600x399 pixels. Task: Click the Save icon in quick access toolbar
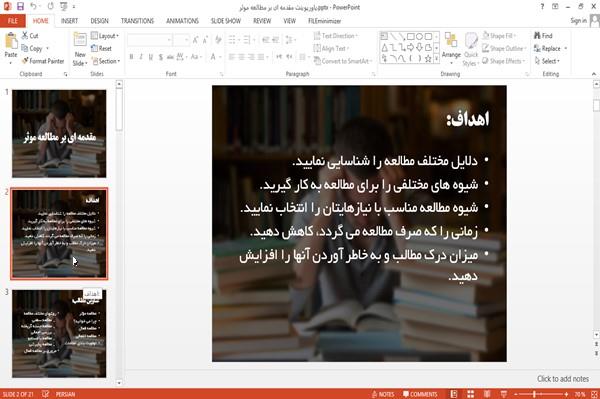tap(20, 6)
